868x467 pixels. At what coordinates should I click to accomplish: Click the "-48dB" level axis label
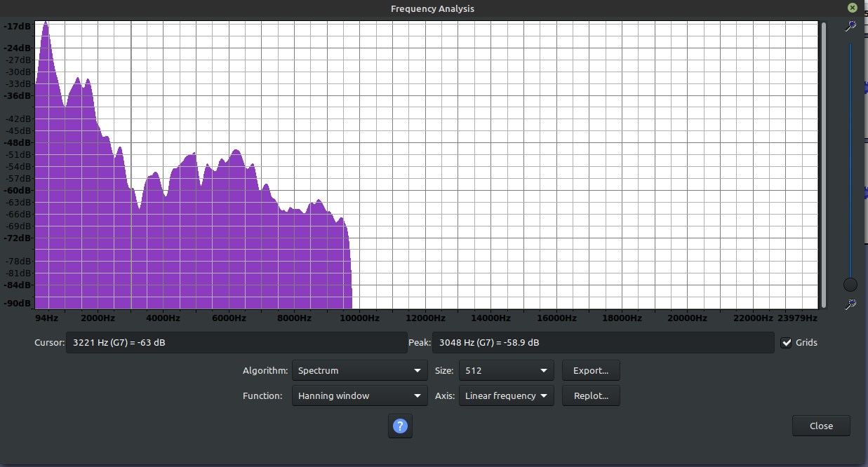(x=17, y=142)
